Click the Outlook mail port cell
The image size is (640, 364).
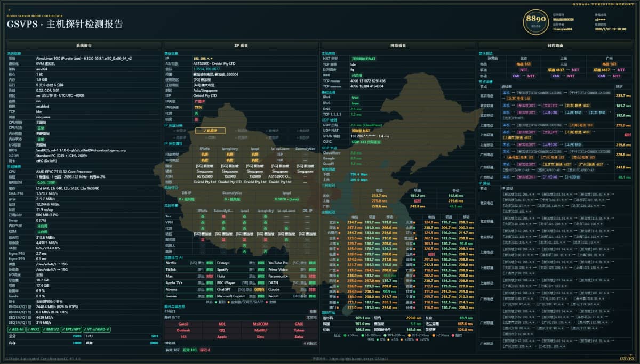click(x=183, y=330)
